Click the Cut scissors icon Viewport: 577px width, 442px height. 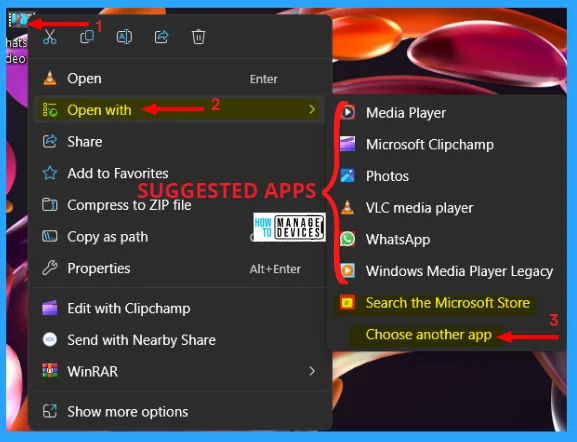(50, 36)
